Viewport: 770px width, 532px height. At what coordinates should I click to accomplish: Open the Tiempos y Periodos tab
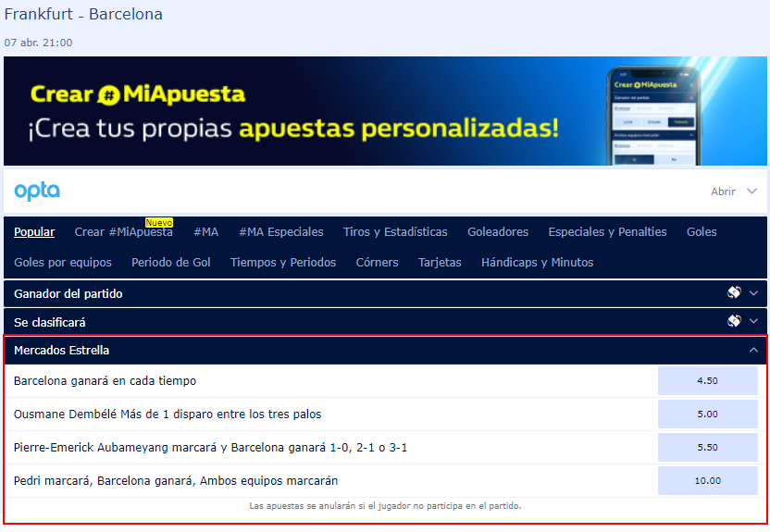click(283, 262)
